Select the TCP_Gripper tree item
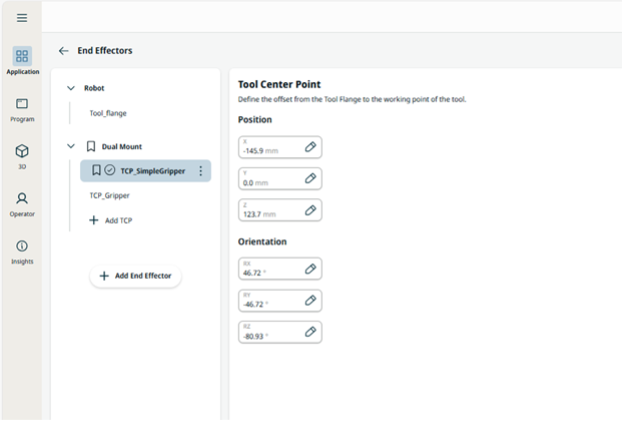Image resolution: width=625 pixels, height=422 pixels. 110,196
